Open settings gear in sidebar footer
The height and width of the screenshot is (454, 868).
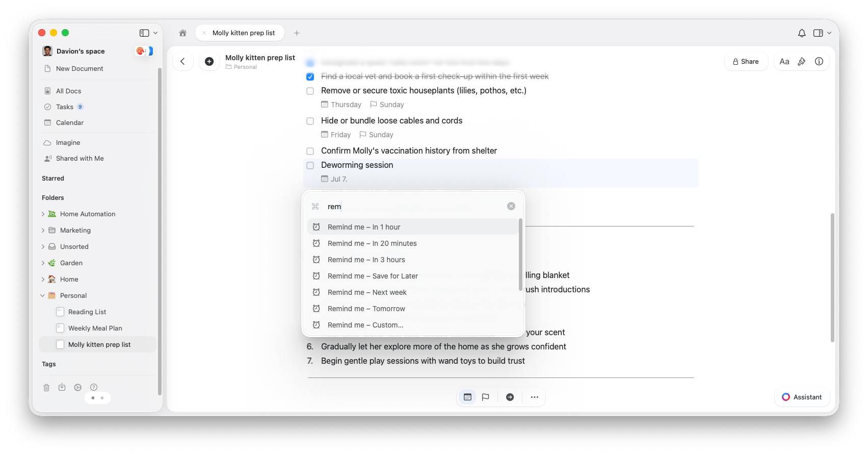tap(77, 387)
